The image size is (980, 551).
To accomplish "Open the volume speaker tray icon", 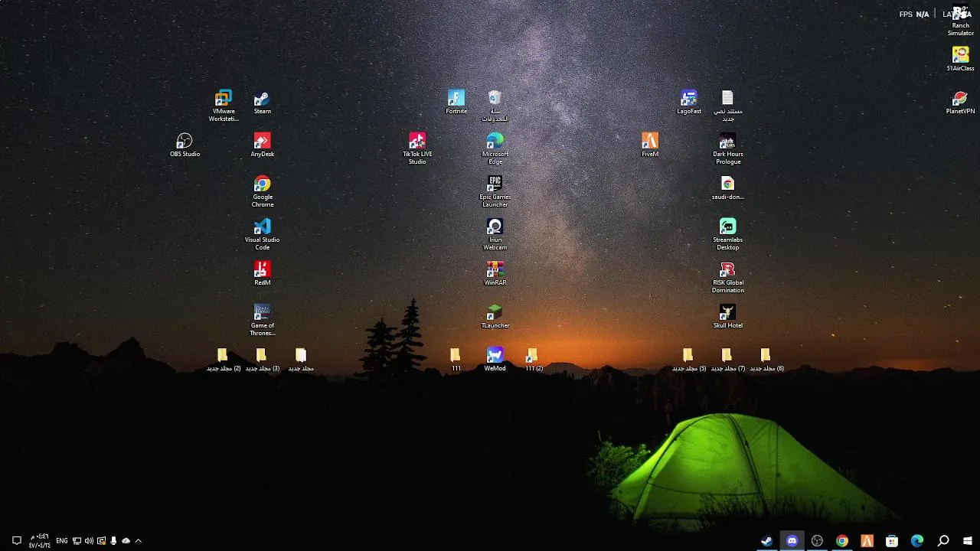I will pyautogui.click(x=89, y=541).
